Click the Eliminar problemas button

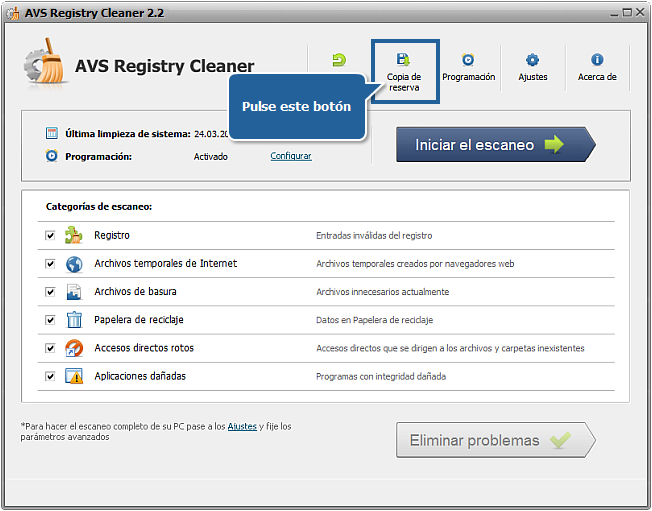496,440
